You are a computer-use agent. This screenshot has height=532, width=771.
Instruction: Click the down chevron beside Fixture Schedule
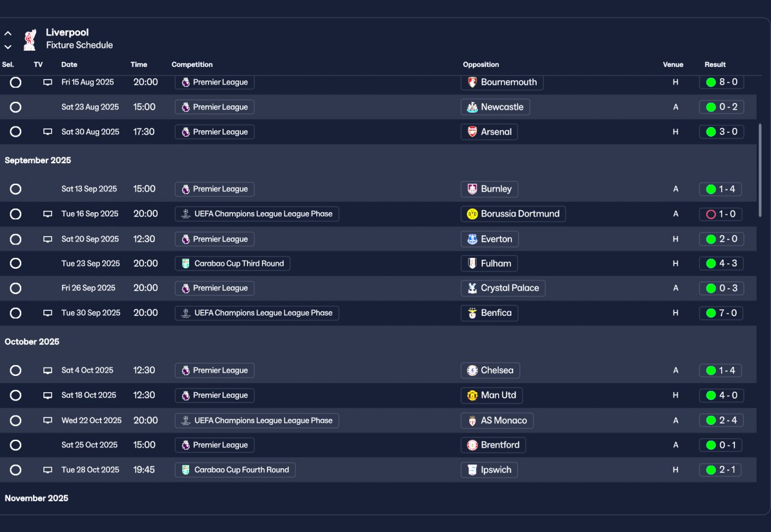pyautogui.click(x=8, y=46)
